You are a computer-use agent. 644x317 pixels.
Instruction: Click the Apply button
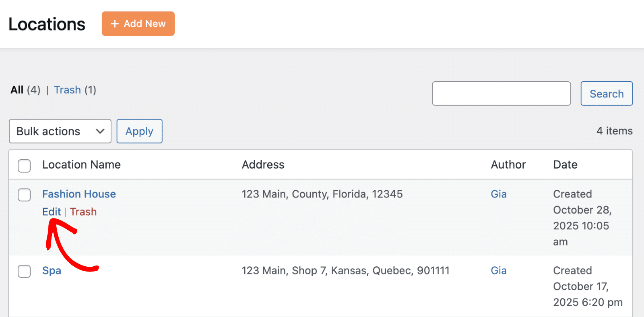[139, 131]
